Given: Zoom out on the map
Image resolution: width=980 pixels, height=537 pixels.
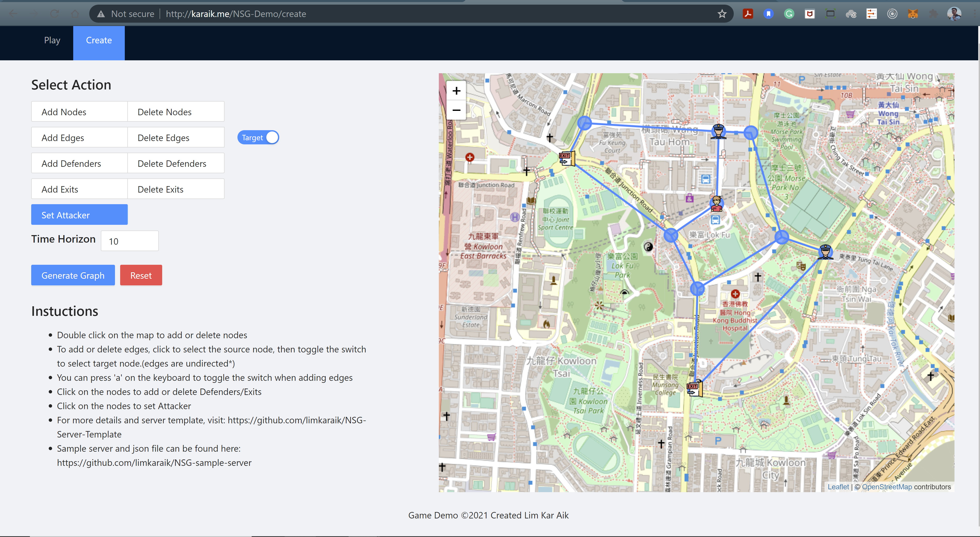Looking at the screenshot, I should click(x=456, y=110).
